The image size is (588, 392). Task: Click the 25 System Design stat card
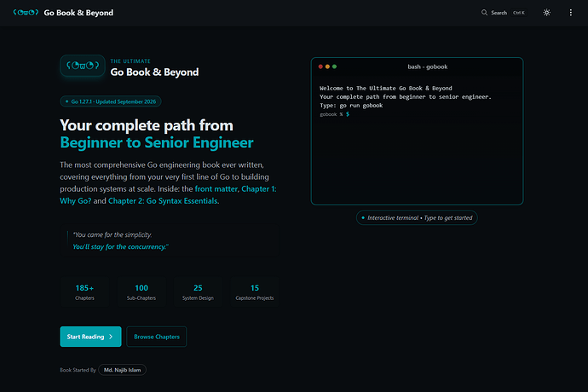(x=198, y=292)
